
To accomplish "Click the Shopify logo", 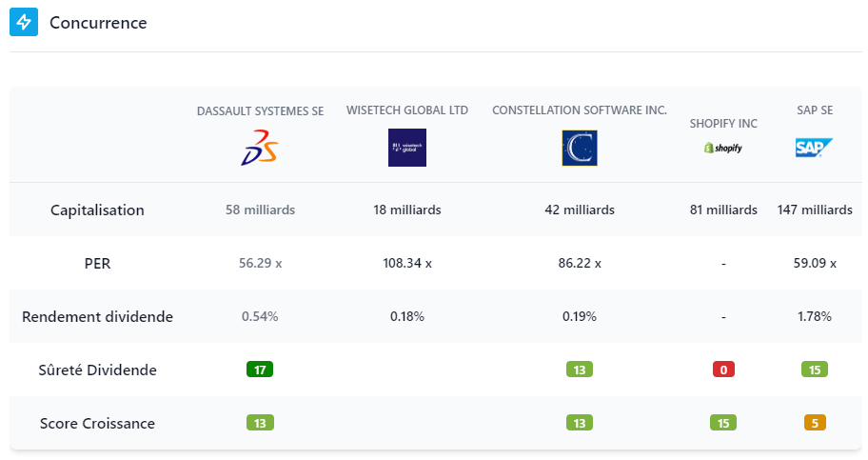I will click(723, 149).
